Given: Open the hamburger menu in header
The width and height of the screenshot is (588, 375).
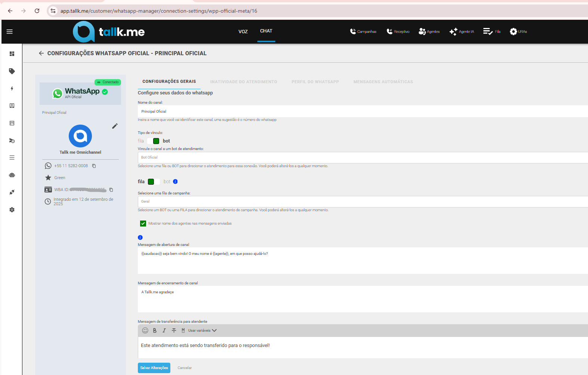Looking at the screenshot, I should pyautogui.click(x=10, y=32).
